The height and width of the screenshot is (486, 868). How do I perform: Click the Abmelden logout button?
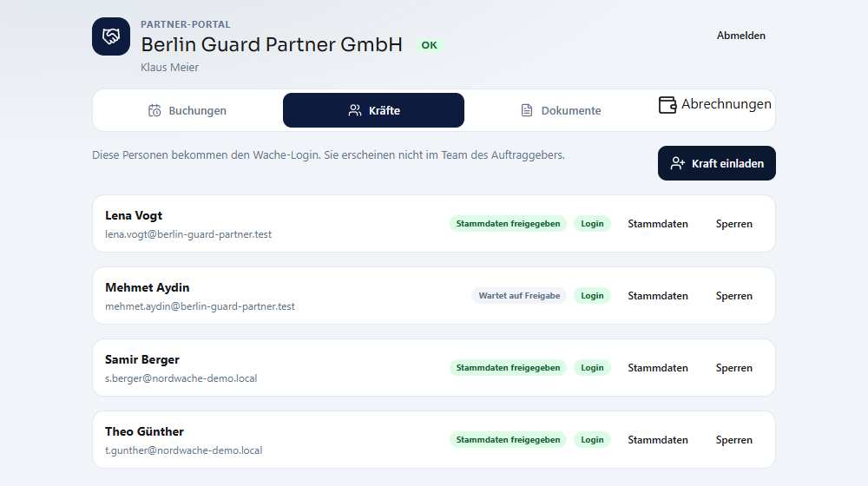point(740,36)
